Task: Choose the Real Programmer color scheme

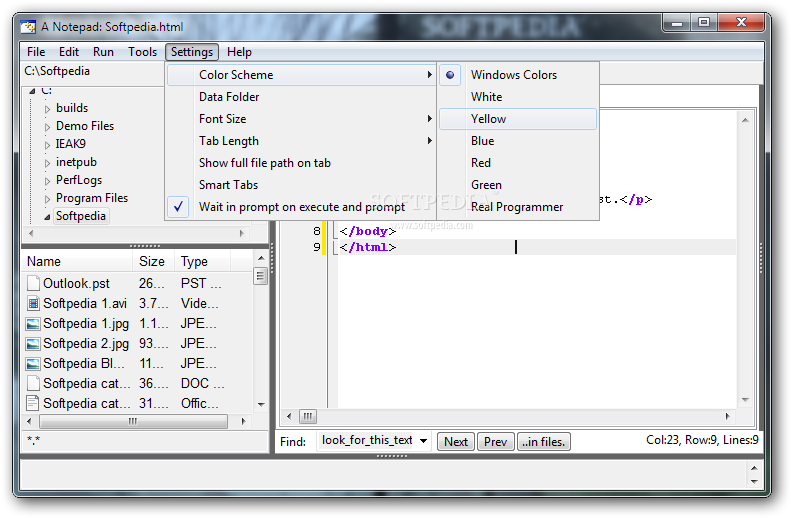Action: 518,207
